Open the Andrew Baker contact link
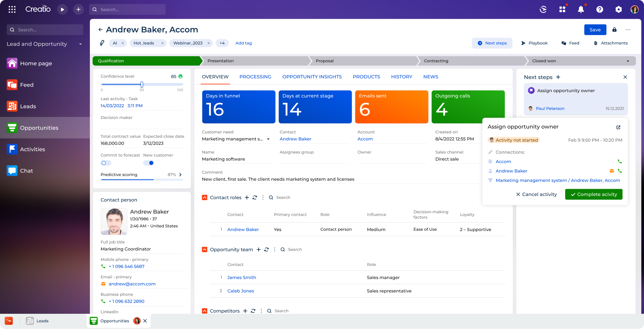 [295, 139]
